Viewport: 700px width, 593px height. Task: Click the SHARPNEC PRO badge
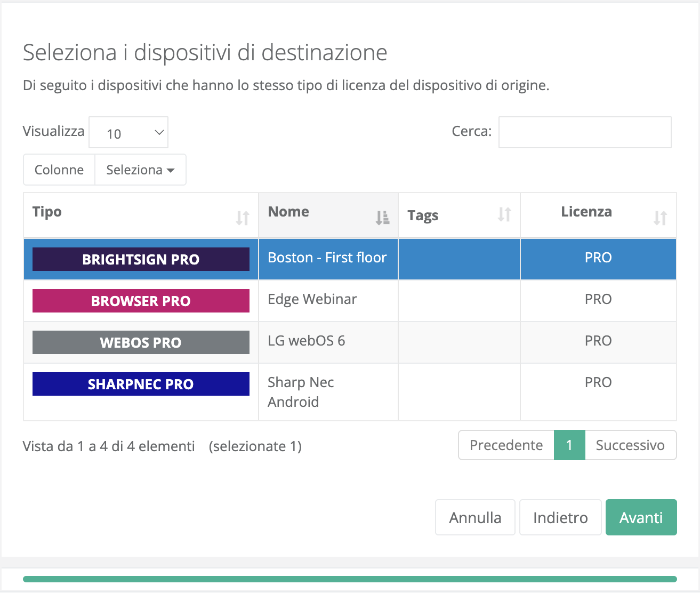pos(140,383)
